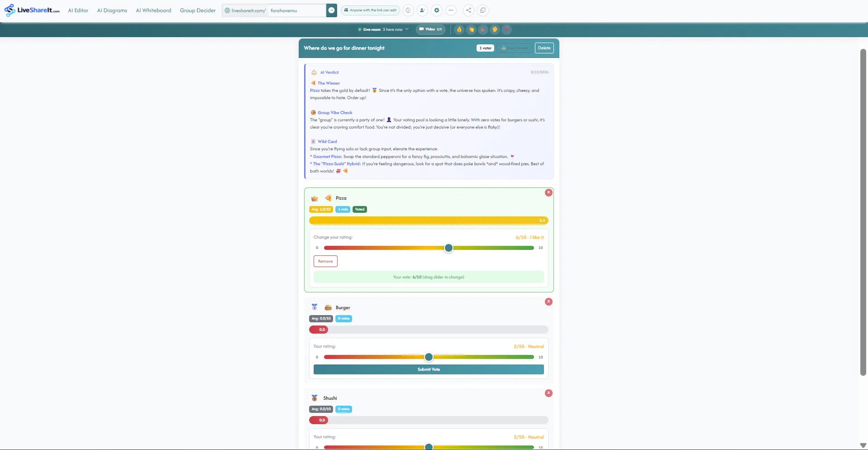Click the Burger 0.0 score bar
The height and width of the screenshot is (450, 868).
click(429, 330)
